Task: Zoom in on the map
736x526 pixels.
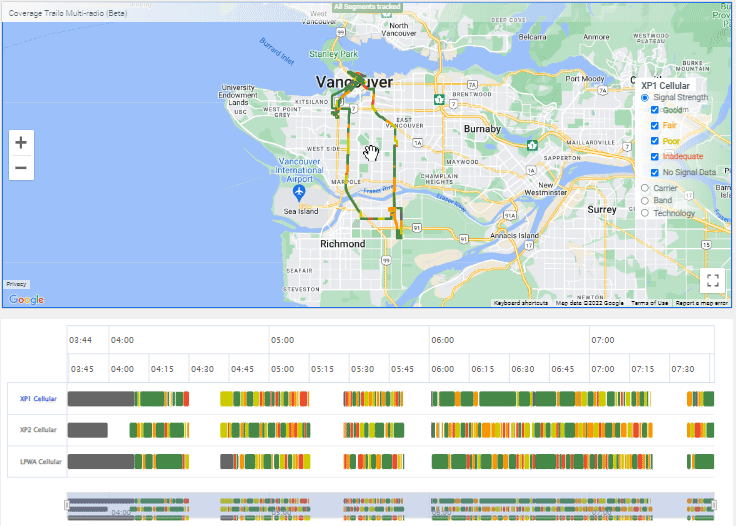Action: tap(21, 143)
